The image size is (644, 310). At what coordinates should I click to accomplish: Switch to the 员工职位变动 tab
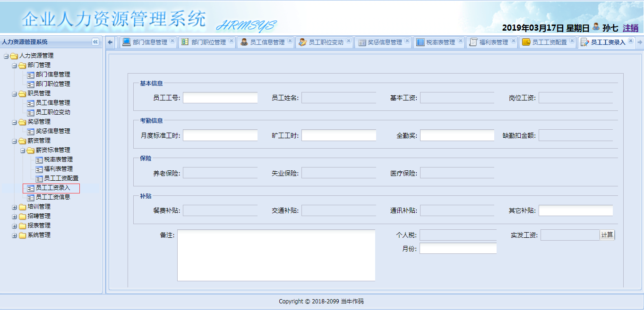point(325,42)
